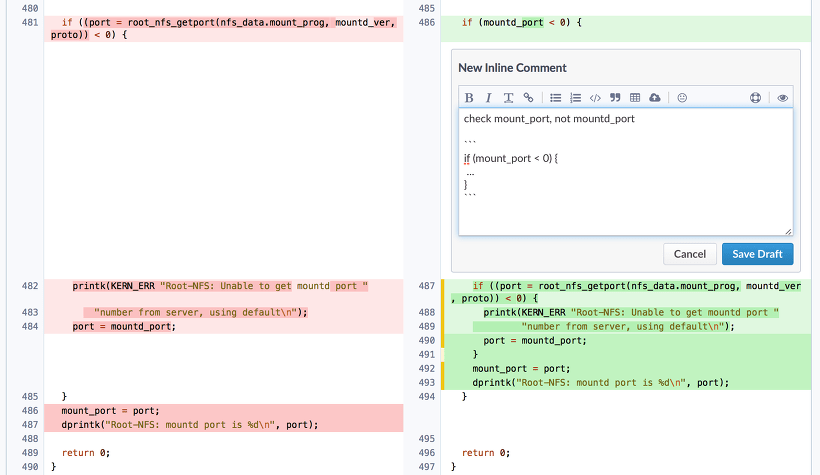Click removed line 'port = mountd_port;' on left

click(124, 326)
